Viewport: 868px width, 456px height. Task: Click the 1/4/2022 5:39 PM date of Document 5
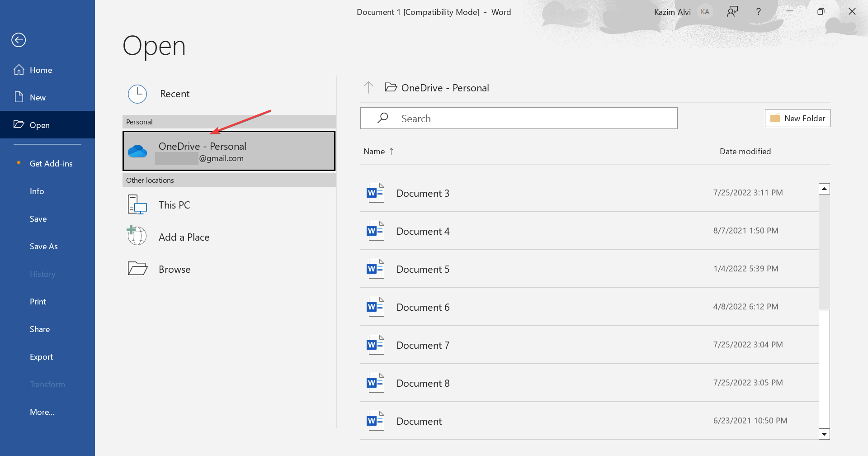pos(746,269)
